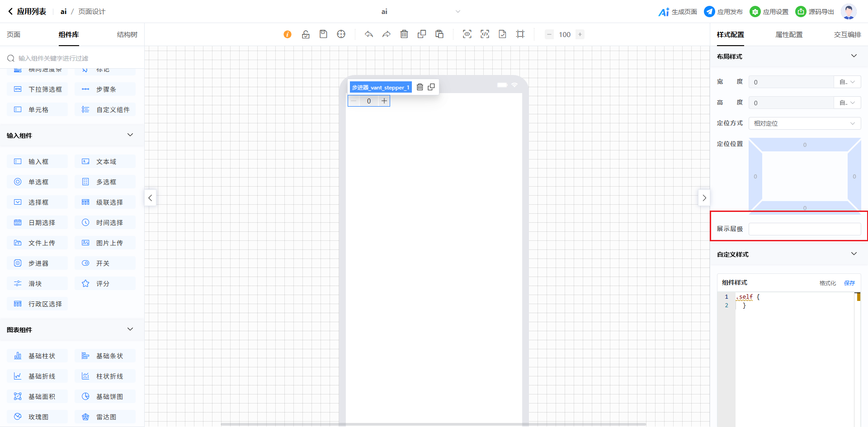
Task: Click 保存 in the 组件样式 editor
Action: coord(849,283)
